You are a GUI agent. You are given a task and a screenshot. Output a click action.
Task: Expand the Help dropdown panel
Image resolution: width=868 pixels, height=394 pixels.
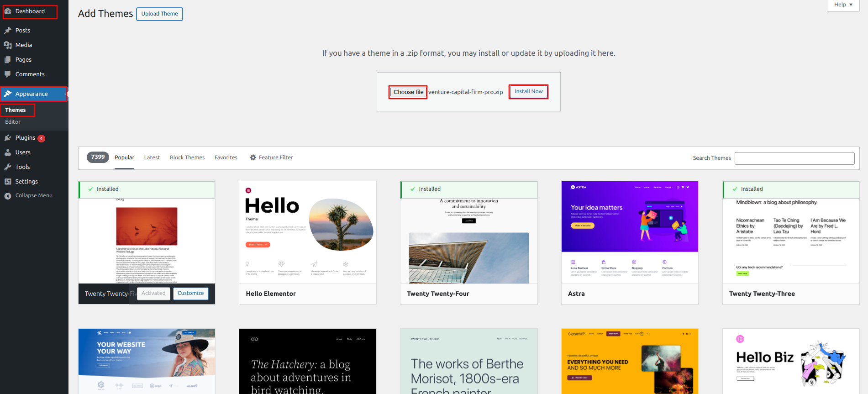[843, 5]
